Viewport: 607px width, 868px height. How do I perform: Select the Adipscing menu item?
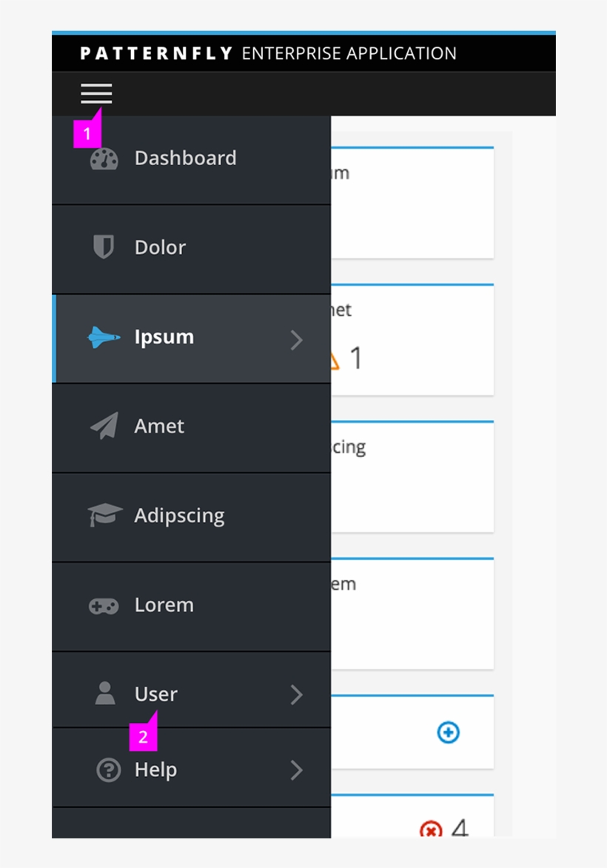[179, 515]
